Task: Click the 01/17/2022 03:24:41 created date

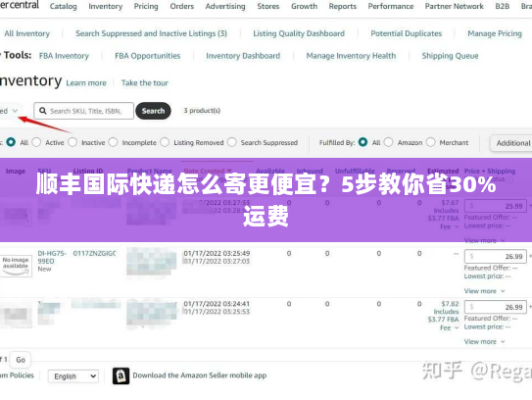Action: coord(217,304)
